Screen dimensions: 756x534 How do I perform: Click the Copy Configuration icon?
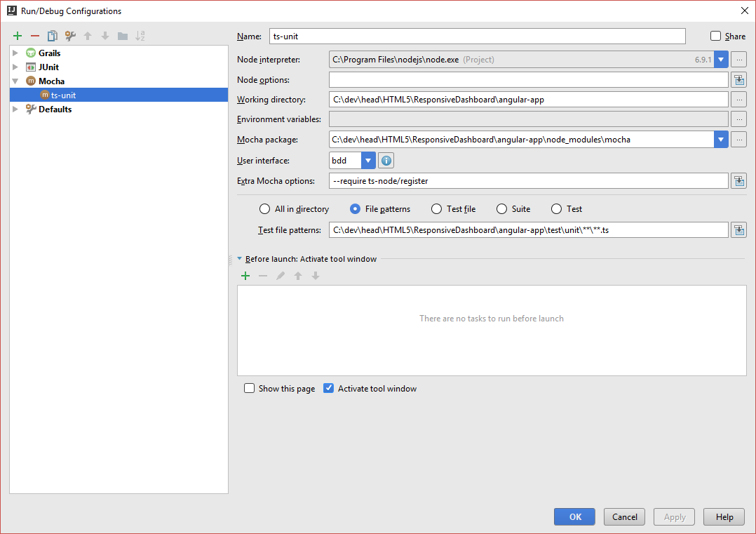tap(53, 36)
